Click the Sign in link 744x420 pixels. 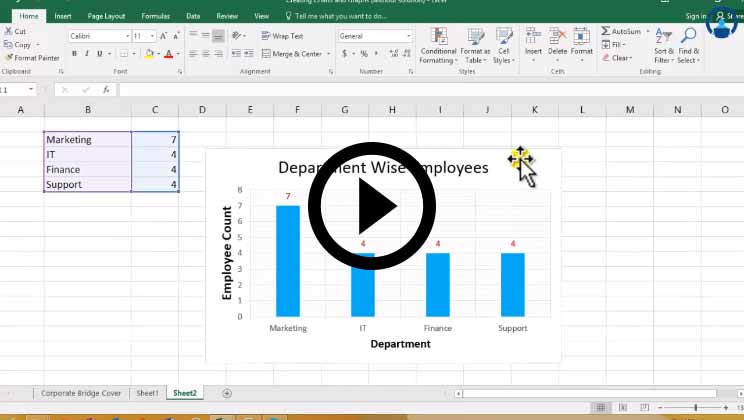(695, 16)
